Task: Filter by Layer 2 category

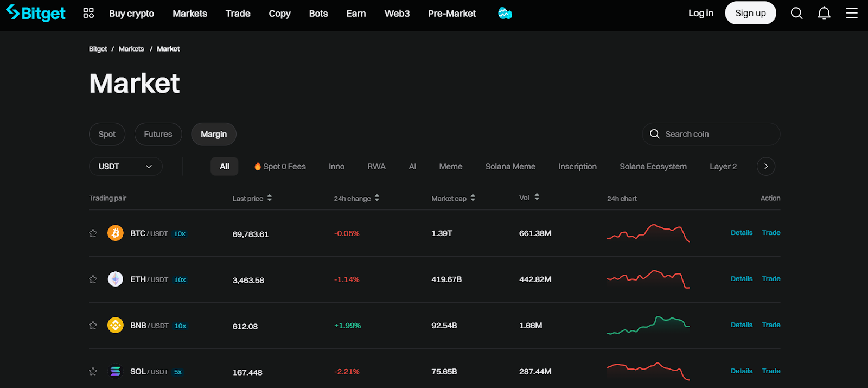Action: coord(723,167)
